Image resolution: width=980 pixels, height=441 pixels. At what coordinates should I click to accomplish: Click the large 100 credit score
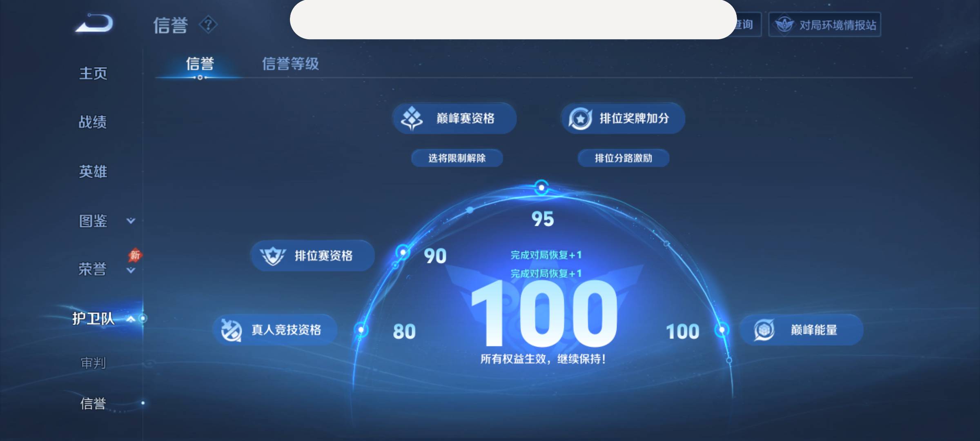543,313
